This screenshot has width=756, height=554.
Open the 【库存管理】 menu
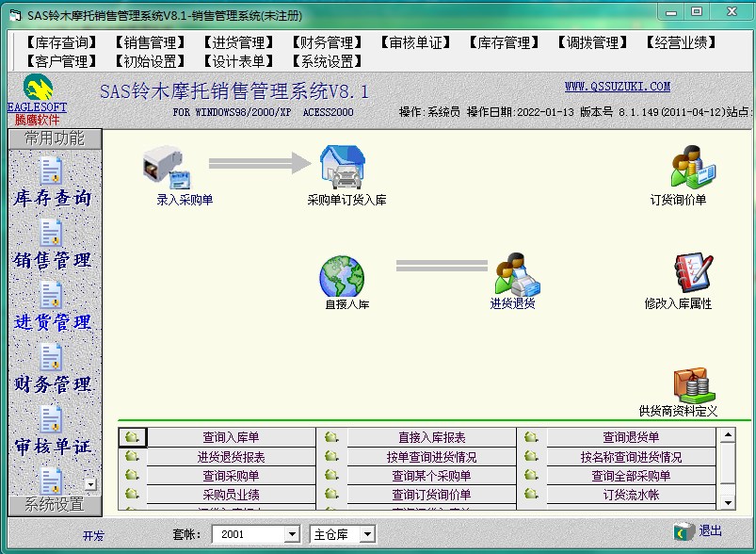505,43
